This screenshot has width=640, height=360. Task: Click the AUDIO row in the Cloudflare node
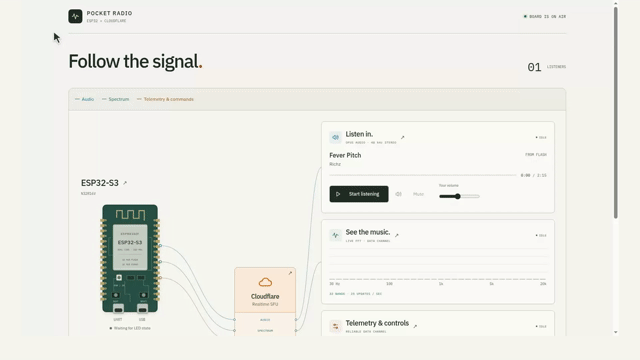point(265,320)
